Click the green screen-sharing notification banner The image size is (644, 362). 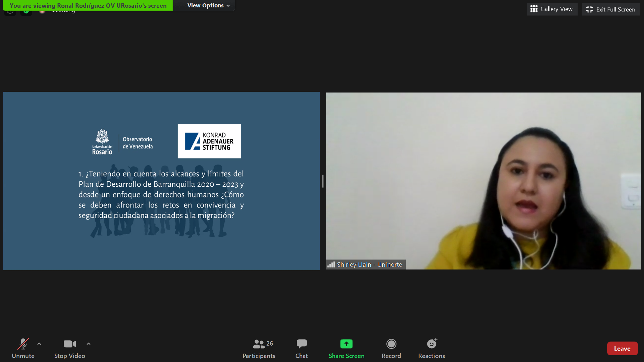(88, 5)
